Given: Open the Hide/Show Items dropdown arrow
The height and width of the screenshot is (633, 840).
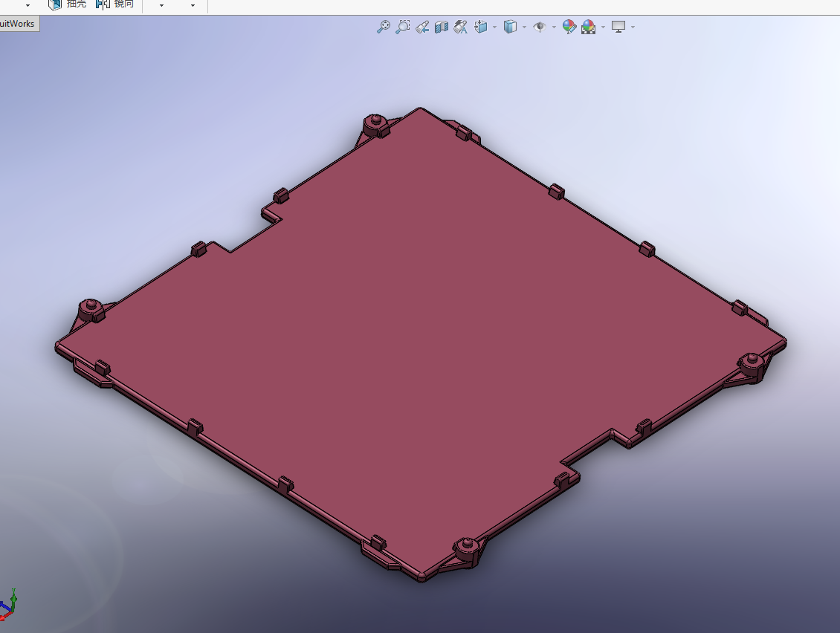Looking at the screenshot, I should [x=554, y=27].
